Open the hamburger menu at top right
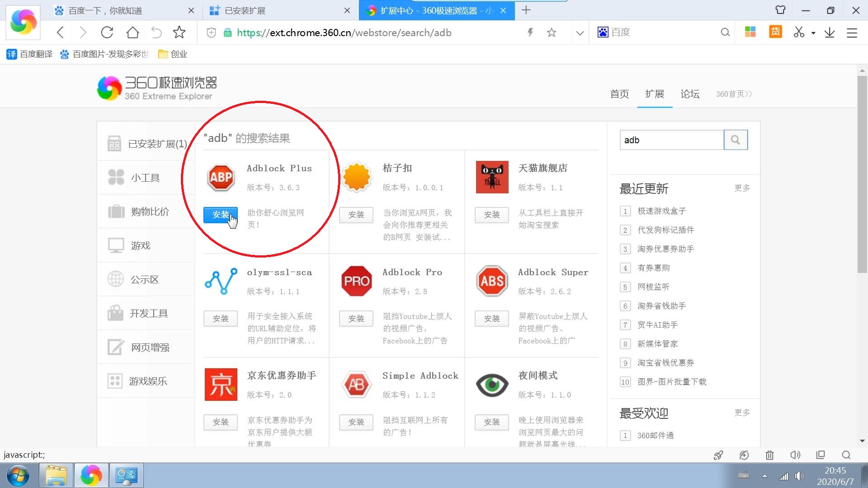This screenshot has height=488, width=868. click(852, 32)
